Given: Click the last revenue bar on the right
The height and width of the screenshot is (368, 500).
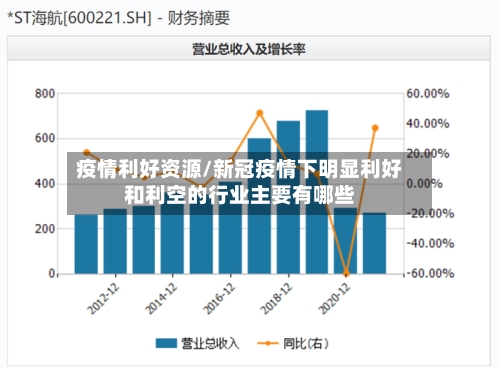Looking at the screenshot, I should [374, 243].
